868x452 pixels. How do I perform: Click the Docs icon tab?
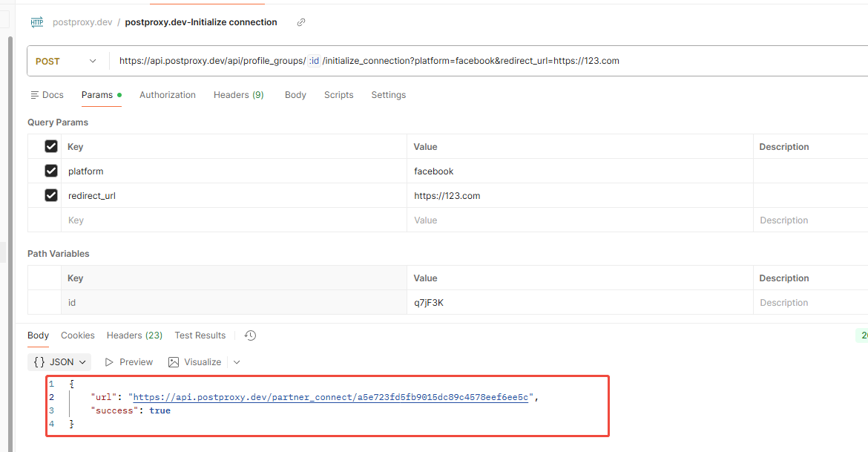(x=47, y=95)
